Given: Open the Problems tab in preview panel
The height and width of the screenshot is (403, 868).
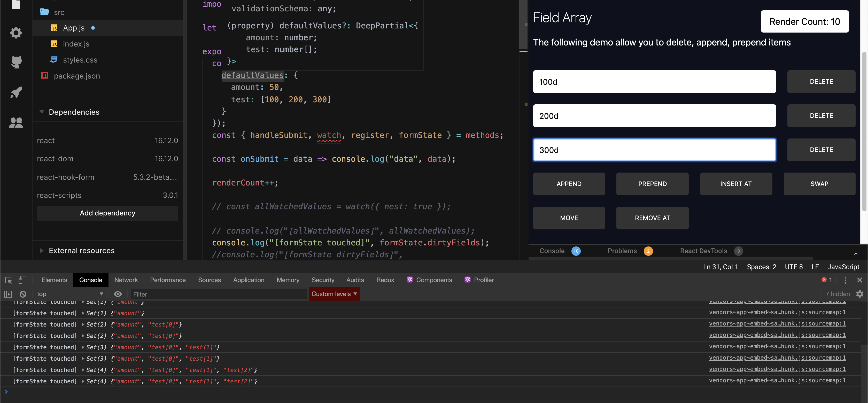Looking at the screenshot, I should [x=622, y=251].
